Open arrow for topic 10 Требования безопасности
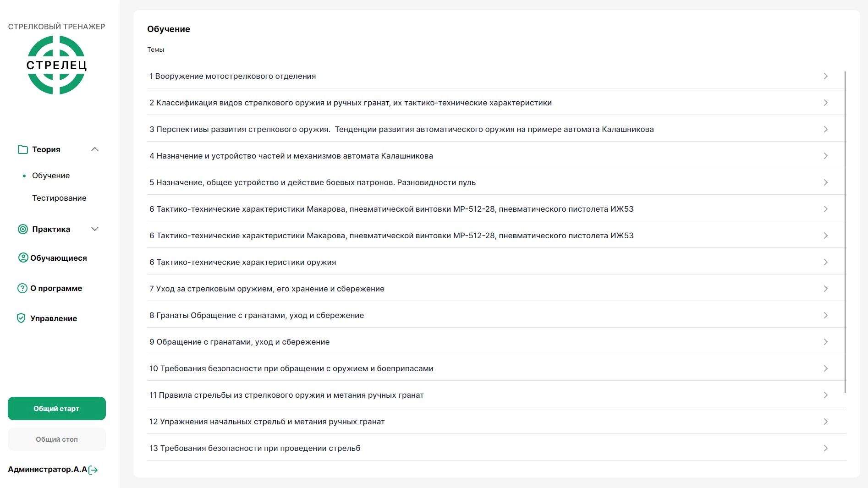The height and width of the screenshot is (488, 868). [x=825, y=368]
